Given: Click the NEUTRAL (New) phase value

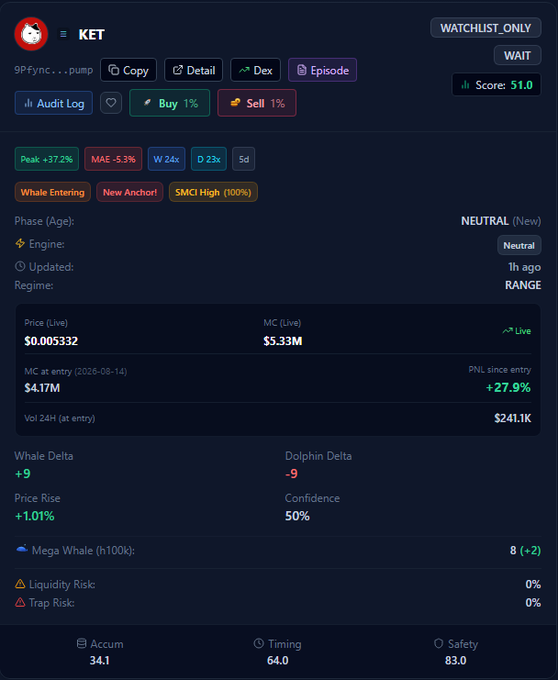Looking at the screenshot, I should [x=501, y=221].
